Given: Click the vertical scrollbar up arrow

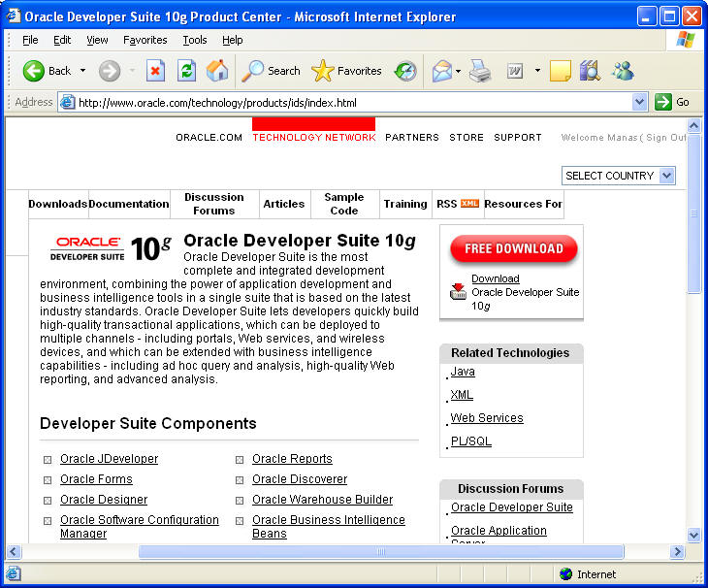Looking at the screenshot, I should coord(693,125).
